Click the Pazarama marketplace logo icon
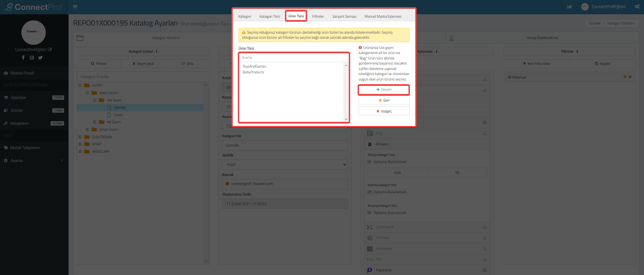644x275 pixels. click(x=370, y=270)
